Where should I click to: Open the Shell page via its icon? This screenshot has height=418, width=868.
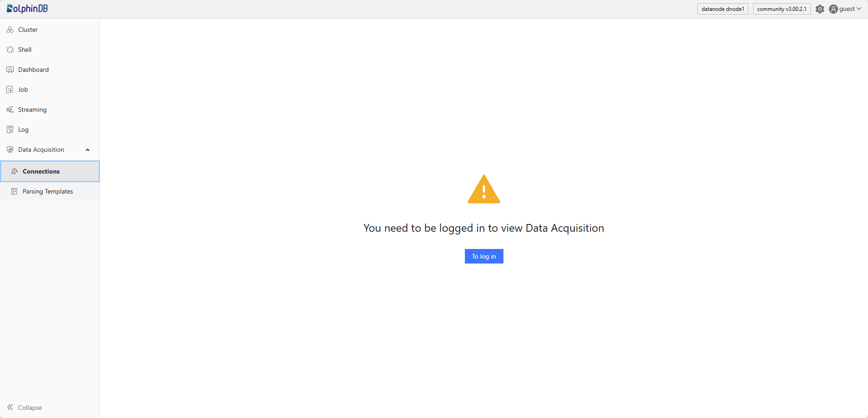click(x=10, y=50)
